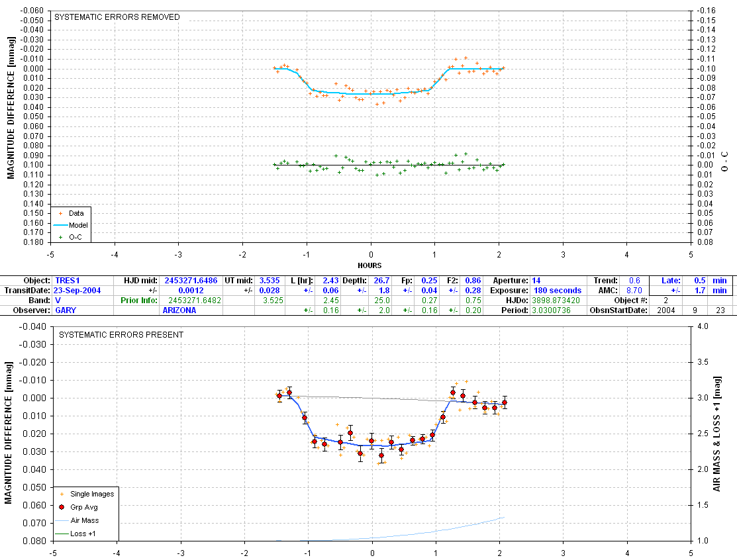Click the SYSTEMATIC ERRORS REMOVED chart title
Screen dimensions: 737x560
[117, 17]
